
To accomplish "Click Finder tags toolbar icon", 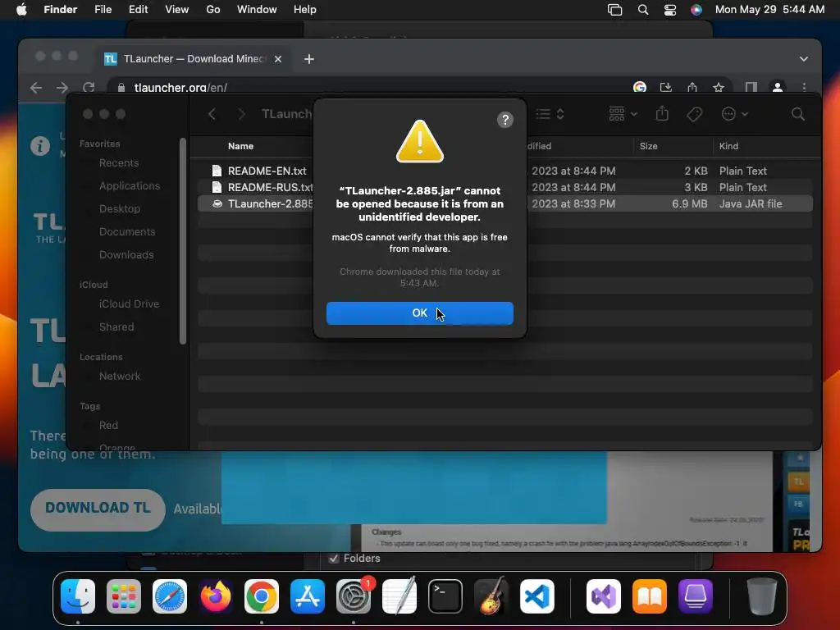I will pos(694,113).
